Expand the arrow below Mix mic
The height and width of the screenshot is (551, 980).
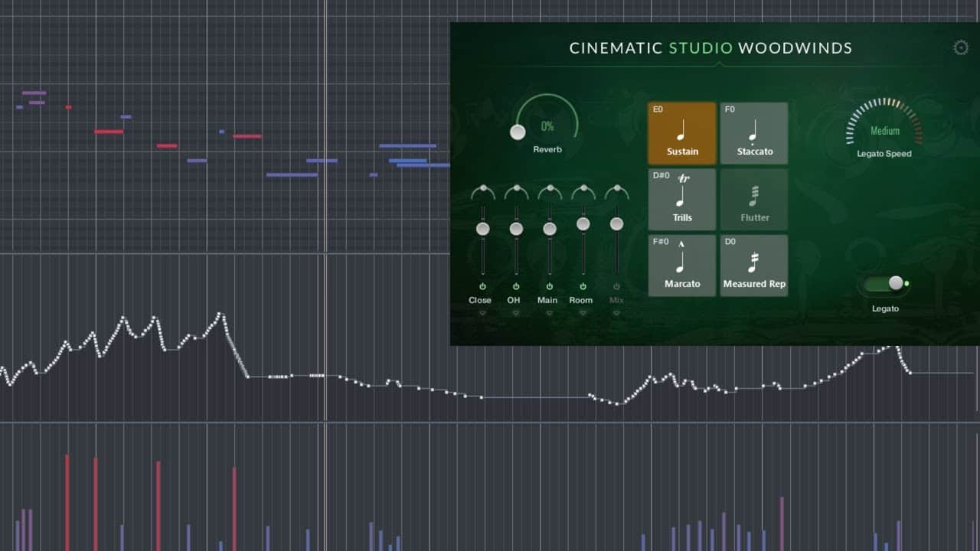pos(616,313)
